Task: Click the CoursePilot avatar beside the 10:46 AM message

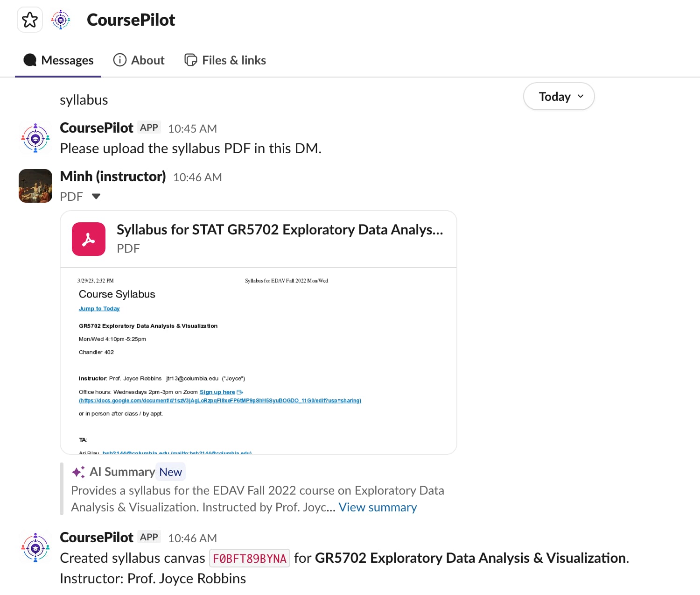Action: pyautogui.click(x=35, y=548)
